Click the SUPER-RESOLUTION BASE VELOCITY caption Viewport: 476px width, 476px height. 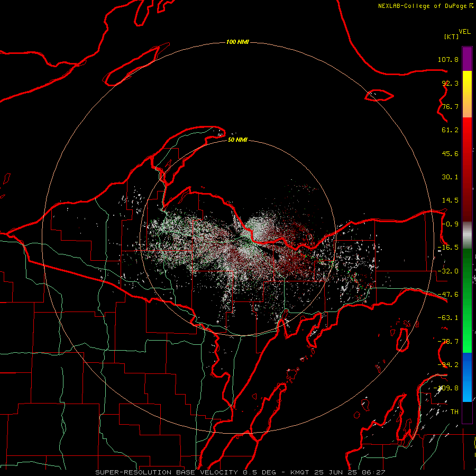pyautogui.click(x=240, y=472)
